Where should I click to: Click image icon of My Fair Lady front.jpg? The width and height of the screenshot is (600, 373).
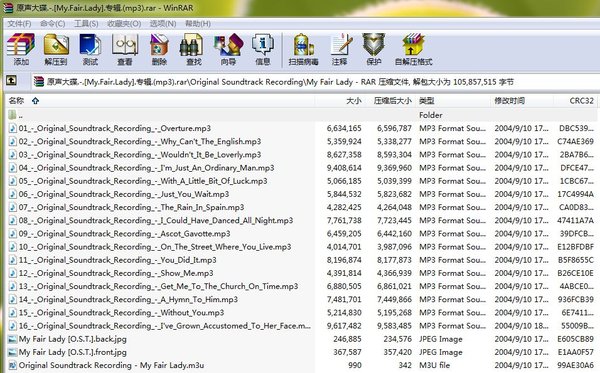pos(13,352)
